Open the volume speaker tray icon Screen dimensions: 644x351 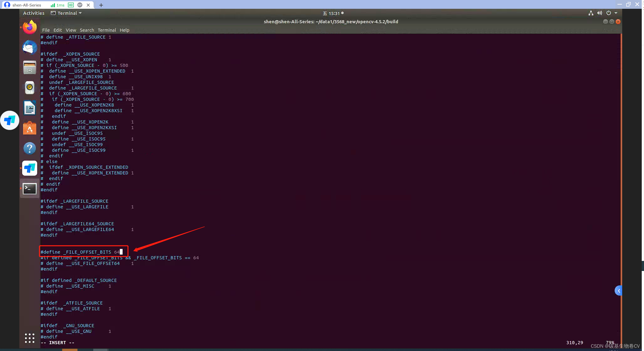click(599, 13)
